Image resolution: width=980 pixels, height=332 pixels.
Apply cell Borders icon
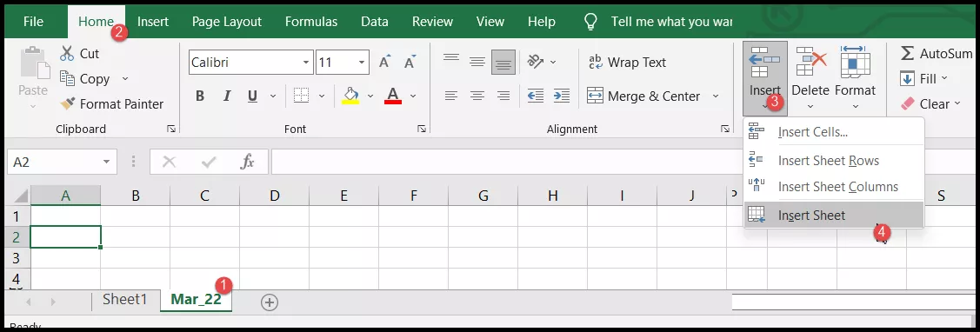pyautogui.click(x=301, y=96)
